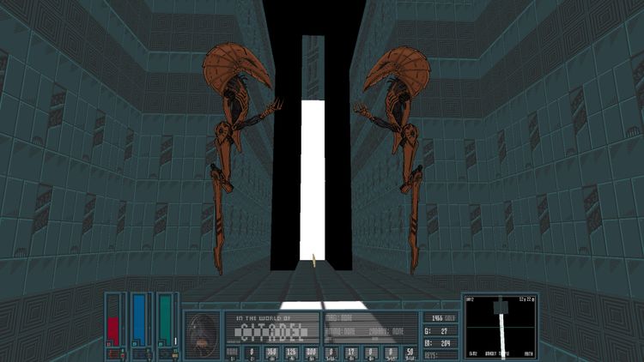
Task: Click the G: 27 stat field
Action: (x=439, y=329)
